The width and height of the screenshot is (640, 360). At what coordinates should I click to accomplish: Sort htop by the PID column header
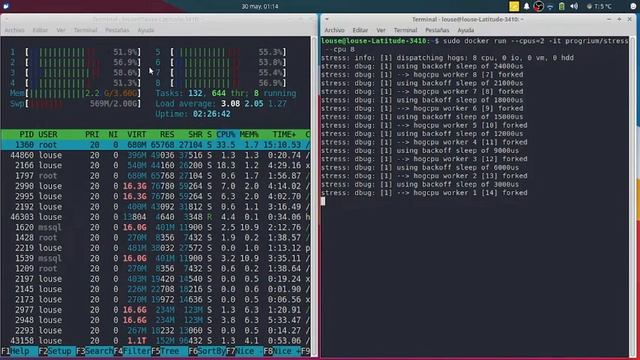tap(27, 134)
